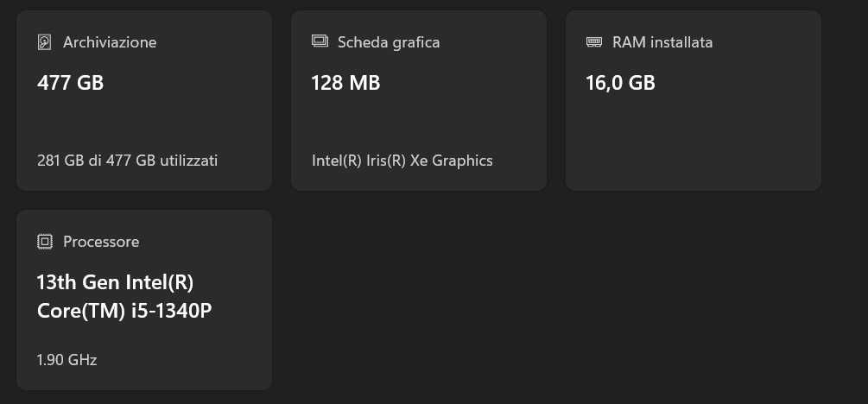Click the 1.90 GHz processor speed text
868x404 pixels.
click(67, 360)
